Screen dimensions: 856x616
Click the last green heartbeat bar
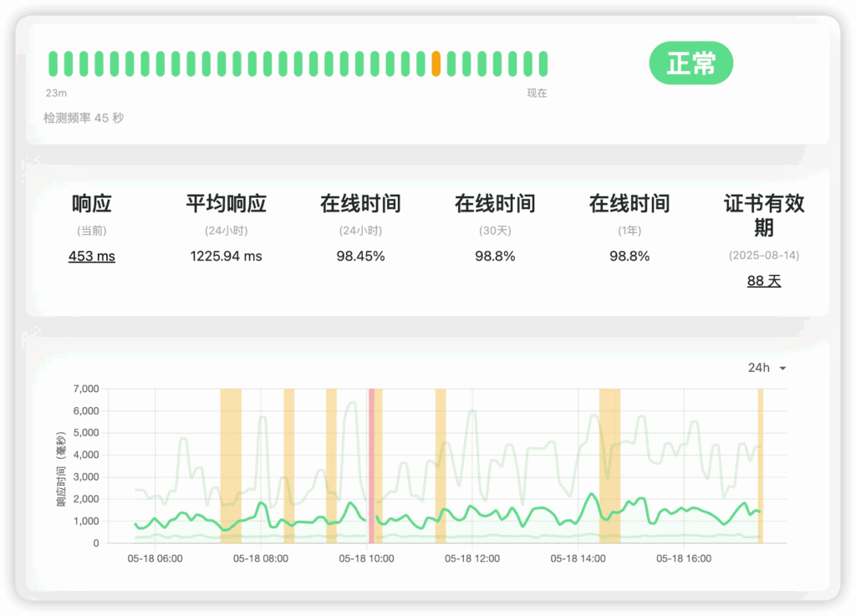coord(543,64)
